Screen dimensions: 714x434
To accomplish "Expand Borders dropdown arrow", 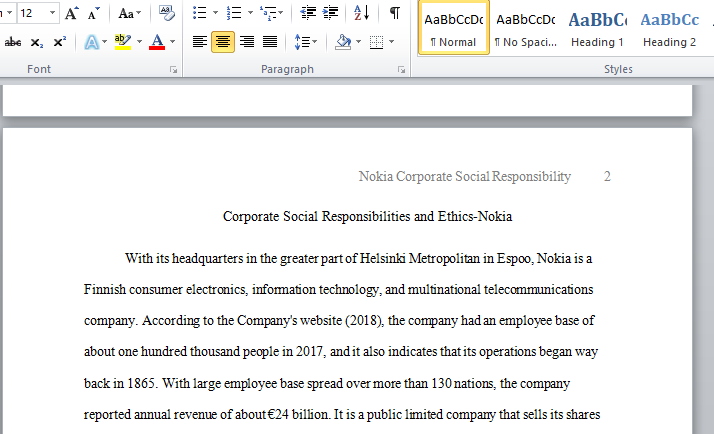I will [392, 42].
